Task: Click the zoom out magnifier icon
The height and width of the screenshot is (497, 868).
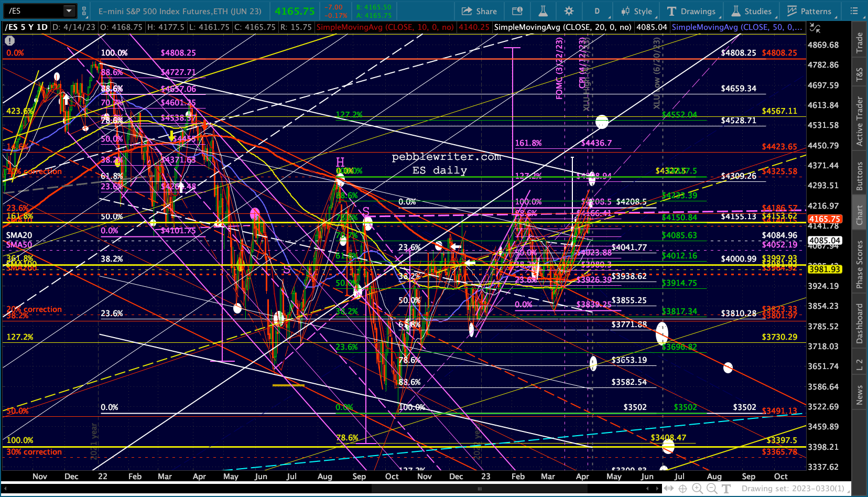Action: [x=712, y=489]
